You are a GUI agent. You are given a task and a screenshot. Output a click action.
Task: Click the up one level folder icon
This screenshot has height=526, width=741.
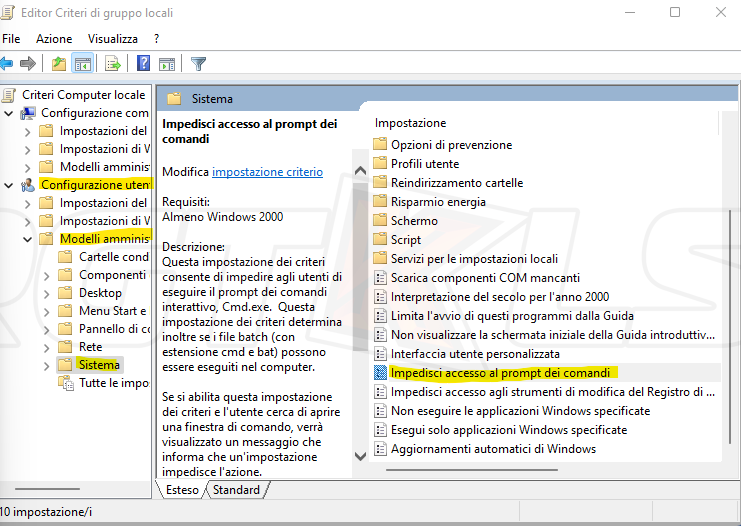[x=59, y=64]
